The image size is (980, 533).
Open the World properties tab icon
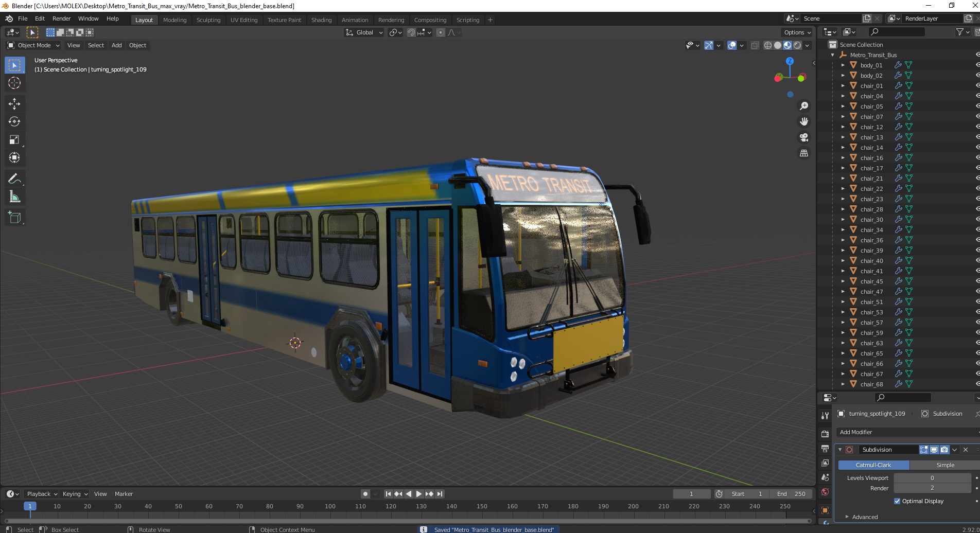pos(825,492)
